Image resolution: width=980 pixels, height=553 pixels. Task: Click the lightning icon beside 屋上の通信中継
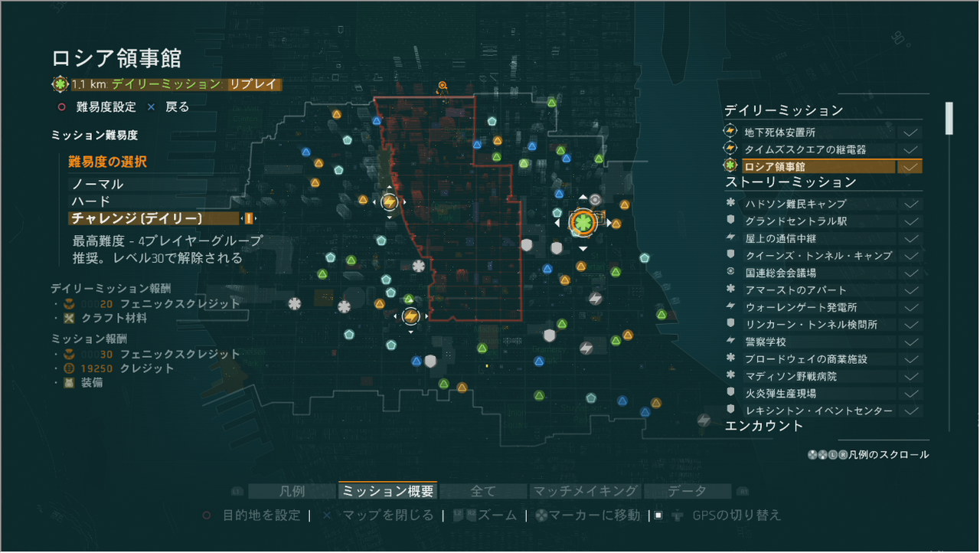click(730, 238)
